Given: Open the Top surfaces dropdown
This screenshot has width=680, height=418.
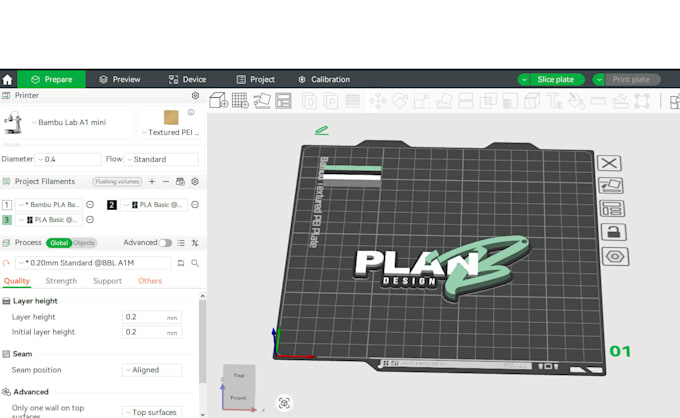Looking at the screenshot, I should [152, 412].
